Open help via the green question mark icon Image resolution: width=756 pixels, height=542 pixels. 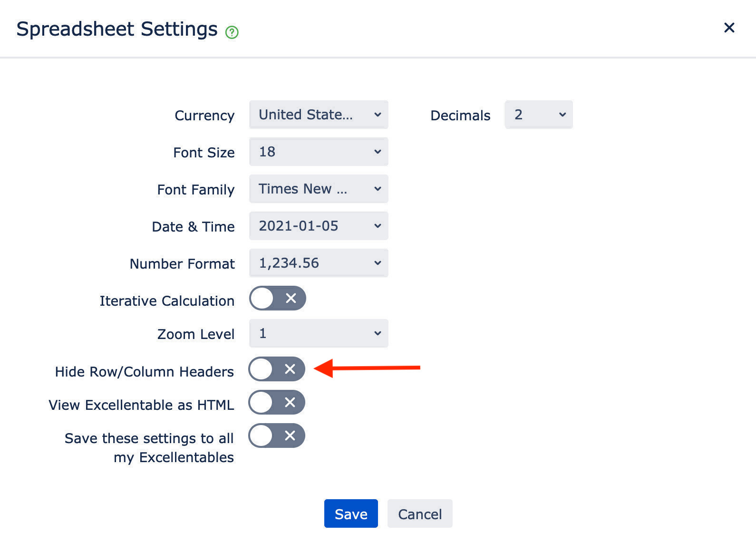(232, 32)
